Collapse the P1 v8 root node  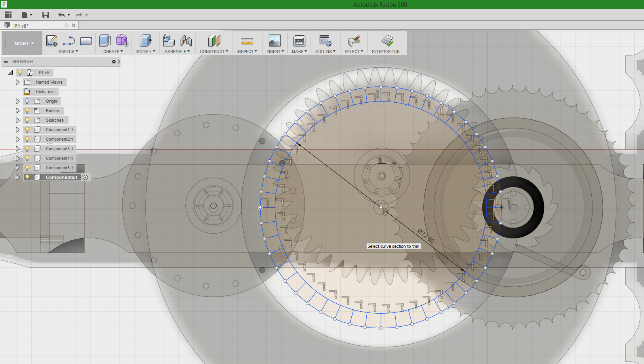pyautogui.click(x=11, y=73)
